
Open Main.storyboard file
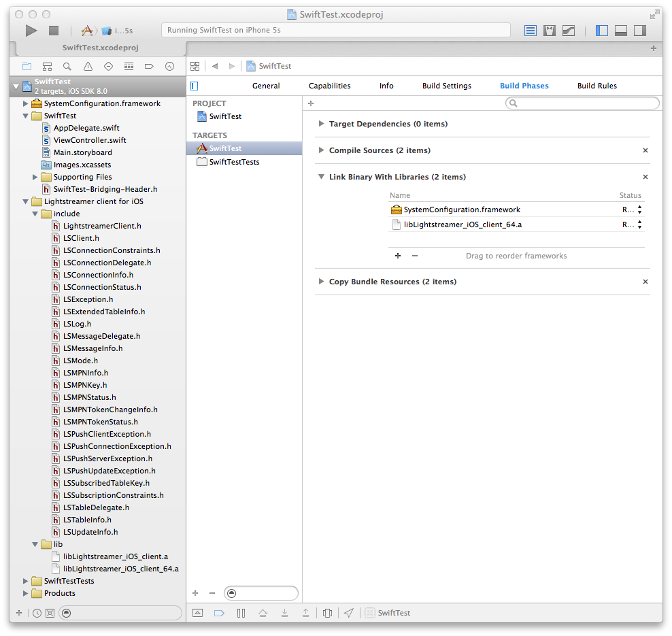click(83, 152)
